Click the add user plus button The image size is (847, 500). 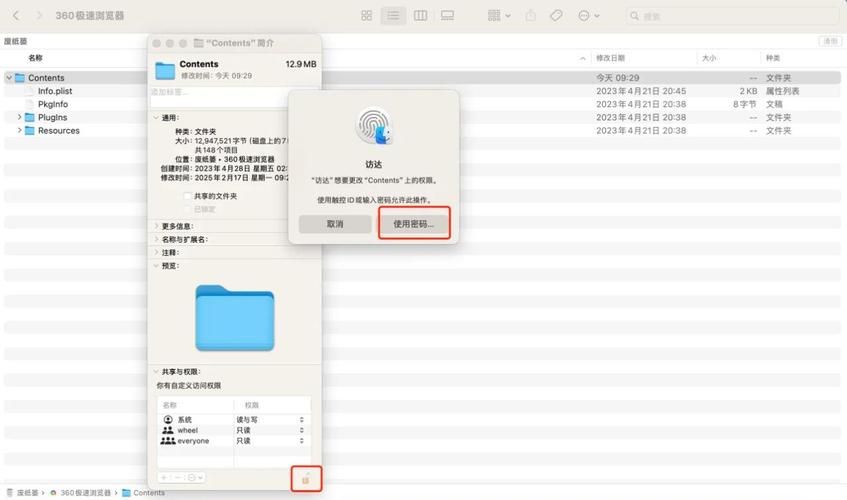coord(164,477)
